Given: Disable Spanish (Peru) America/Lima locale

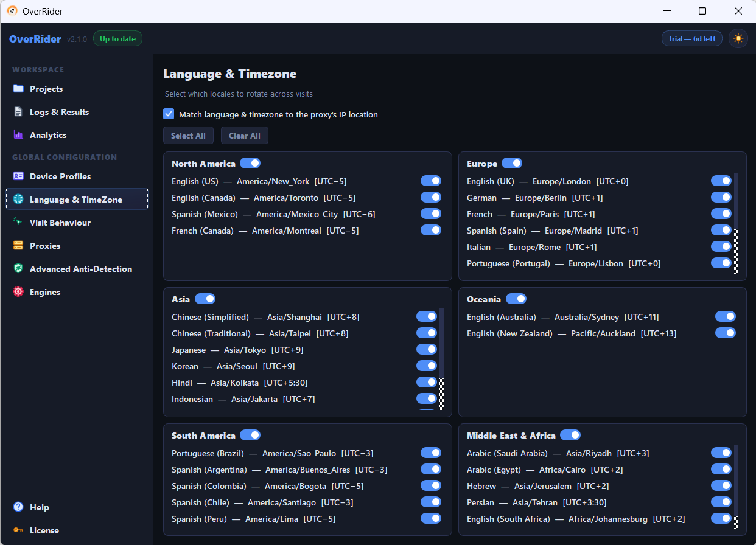Looking at the screenshot, I should (431, 518).
